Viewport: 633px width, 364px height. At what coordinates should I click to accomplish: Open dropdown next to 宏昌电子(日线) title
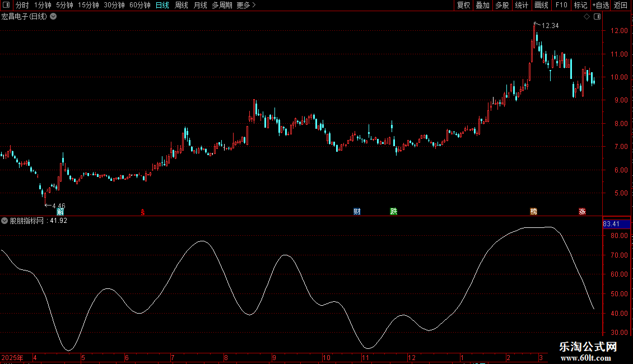click(53, 17)
